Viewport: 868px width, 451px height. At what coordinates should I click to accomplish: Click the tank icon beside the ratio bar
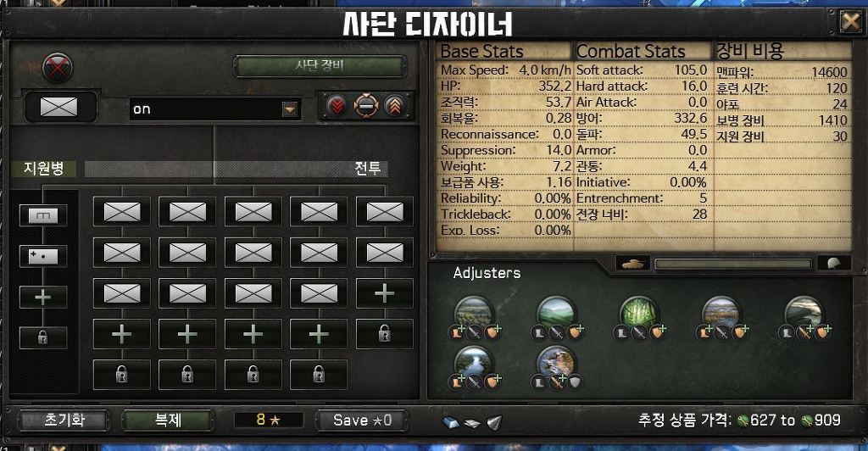click(x=632, y=264)
